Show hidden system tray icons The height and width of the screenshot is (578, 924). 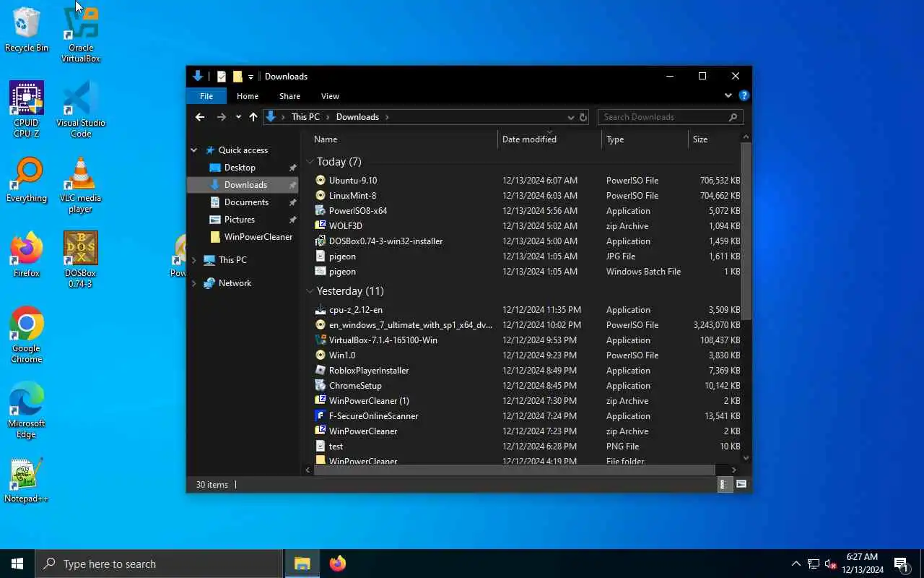click(x=796, y=564)
